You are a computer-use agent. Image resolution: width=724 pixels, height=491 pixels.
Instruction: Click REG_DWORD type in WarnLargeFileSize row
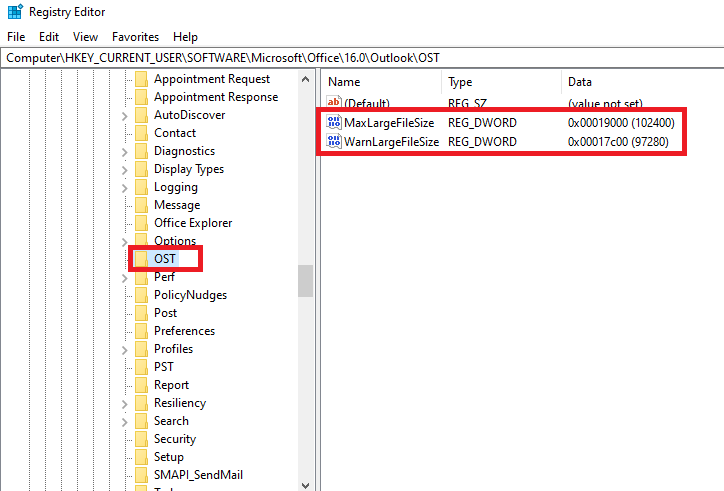[x=482, y=142]
